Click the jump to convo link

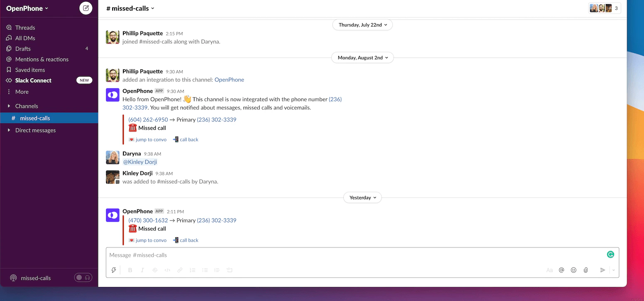pos(151,240)
